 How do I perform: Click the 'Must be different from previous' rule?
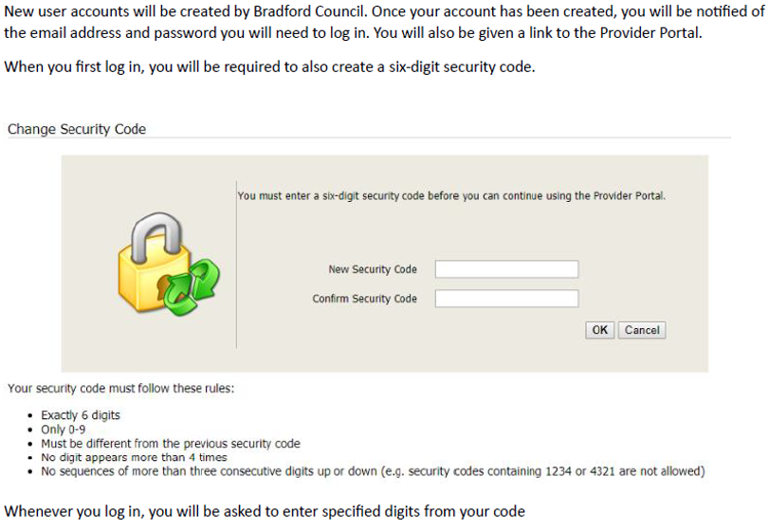click(x=171, y=443)
